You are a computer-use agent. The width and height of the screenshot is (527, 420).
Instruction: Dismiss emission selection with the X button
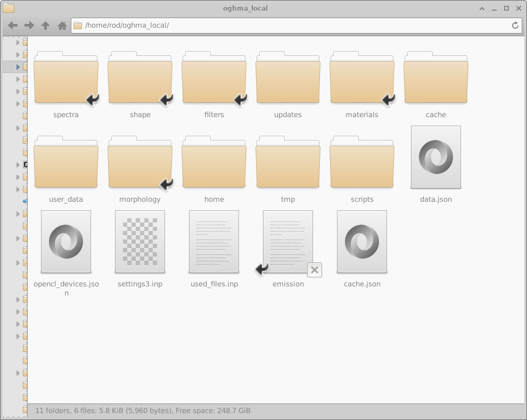pyautogui.click(x=314, y=270)
